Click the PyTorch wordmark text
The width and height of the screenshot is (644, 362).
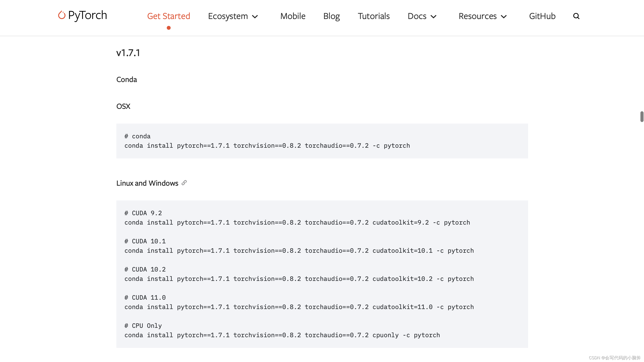point(87,15)
